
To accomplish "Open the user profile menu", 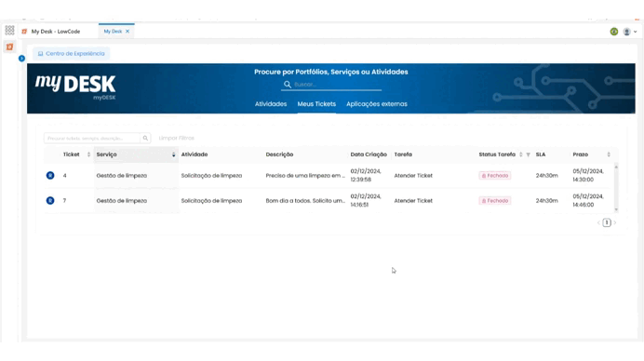I will (x=629, y=32).
